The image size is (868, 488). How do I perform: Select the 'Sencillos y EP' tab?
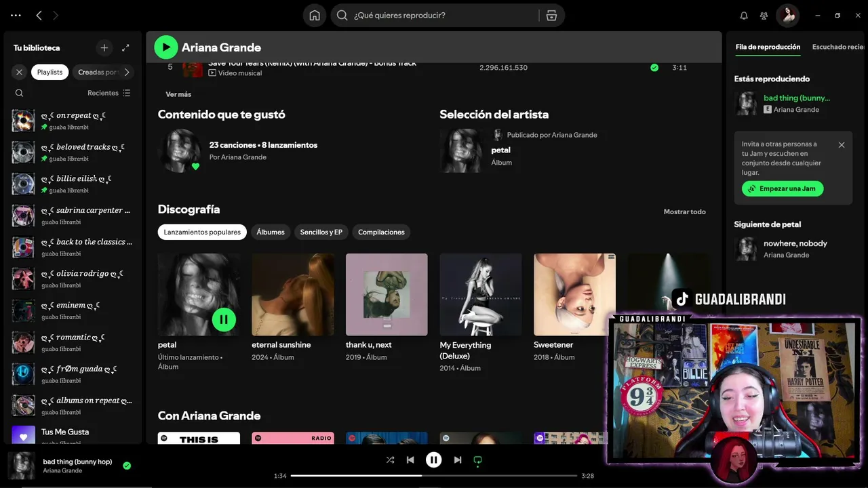tap(321, 232)
